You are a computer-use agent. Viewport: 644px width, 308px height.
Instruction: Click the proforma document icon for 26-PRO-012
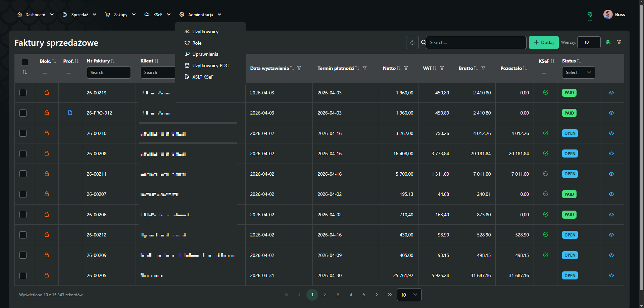click(70, 113)
